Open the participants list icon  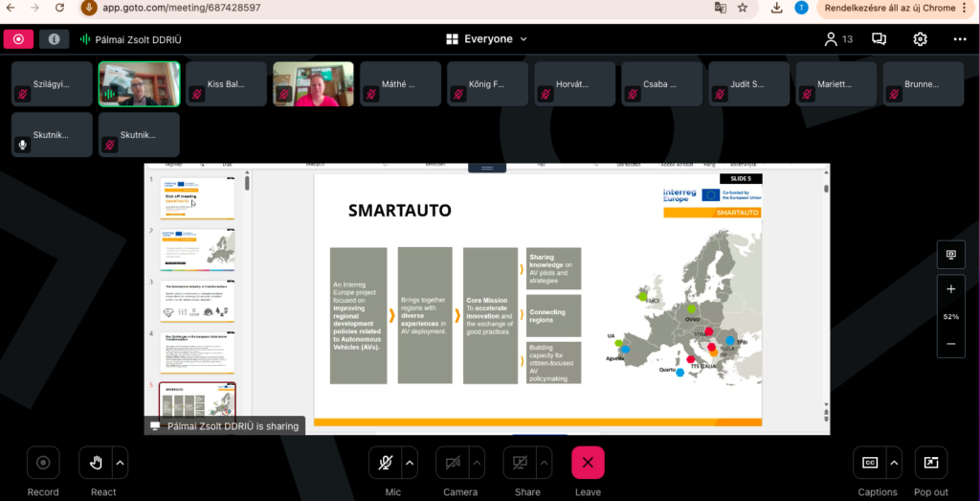click(831, 39)
